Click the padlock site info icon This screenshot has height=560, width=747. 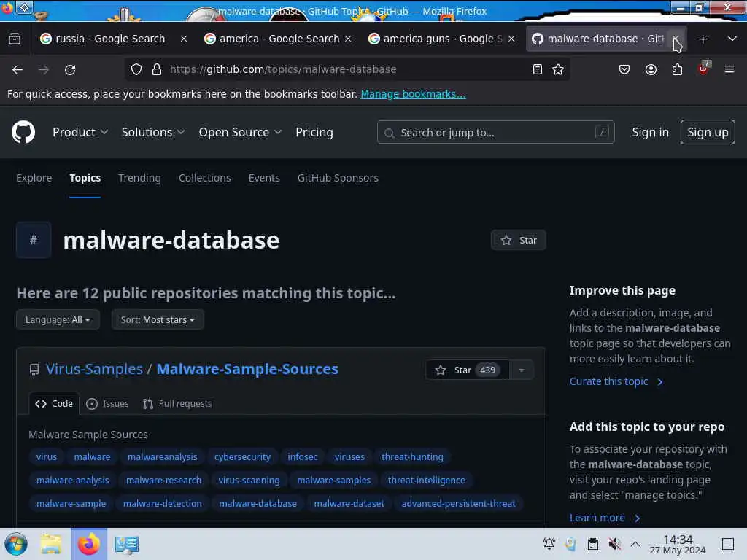156,69
